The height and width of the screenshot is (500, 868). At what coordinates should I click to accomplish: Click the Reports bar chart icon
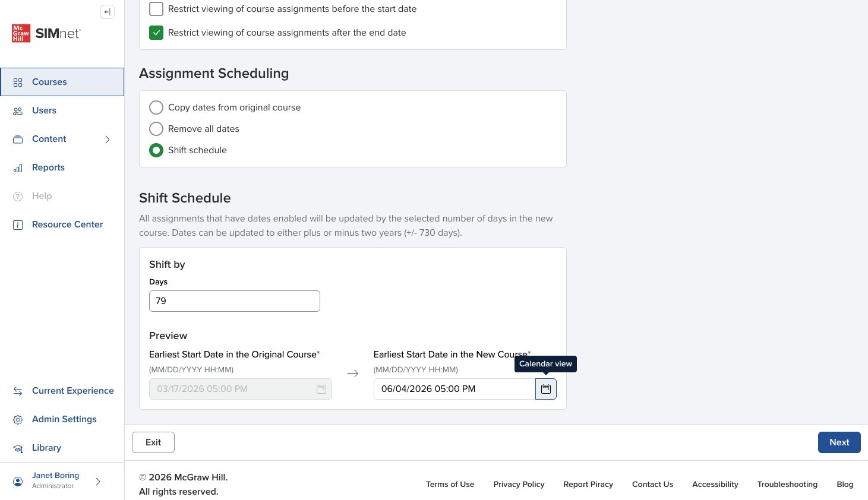pyautogui.click(x=18, y=168)
